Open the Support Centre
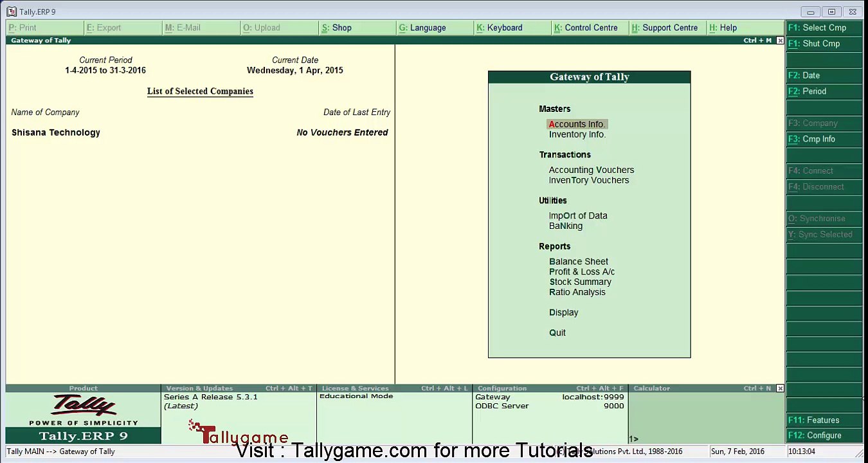The height and width of the screenshot is (463, 868). tap(669, 28)
